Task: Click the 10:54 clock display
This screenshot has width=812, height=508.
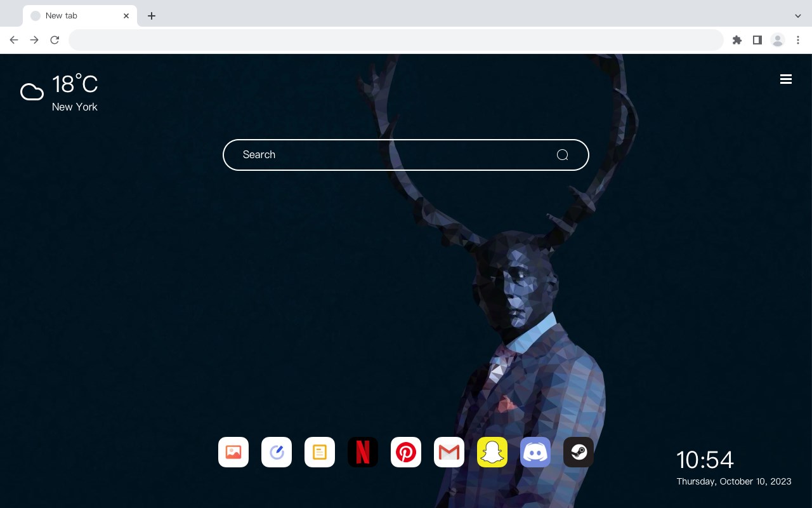Action: point(705,460)
